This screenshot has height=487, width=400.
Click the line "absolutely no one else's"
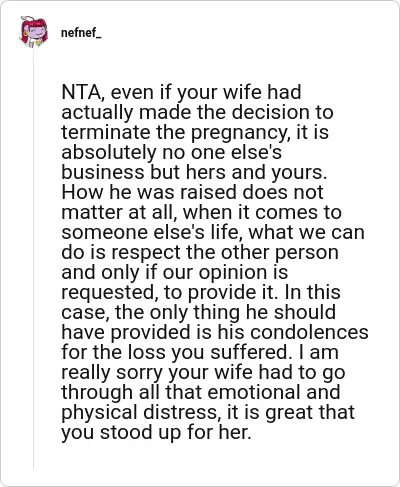(172, 152)
